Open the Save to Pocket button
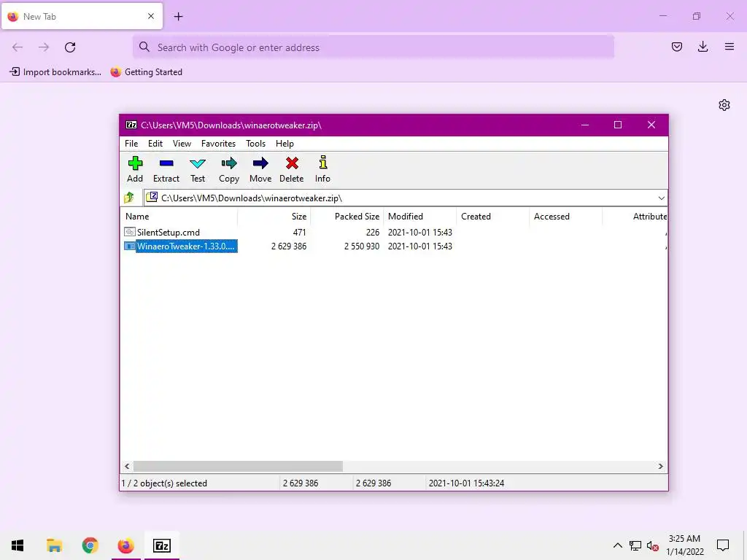This screenshot has height=560, width=747. [x=676, y=47]
